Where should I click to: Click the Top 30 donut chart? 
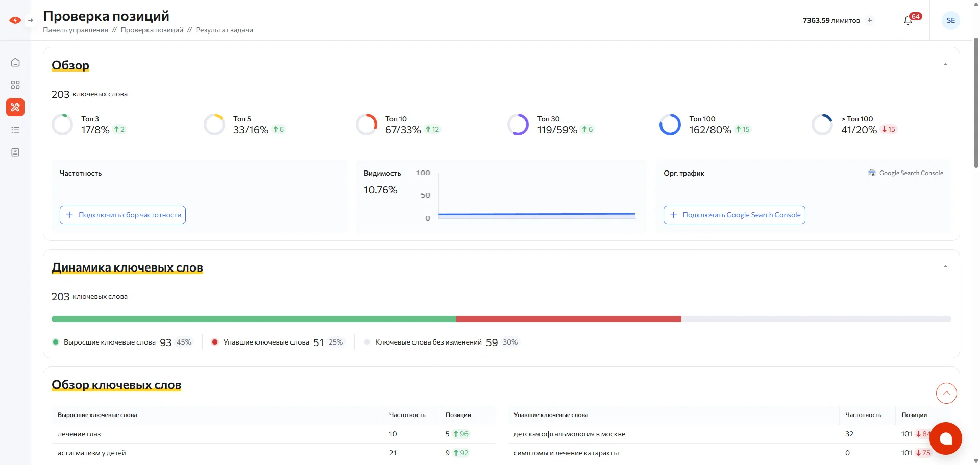click(518, 125)
